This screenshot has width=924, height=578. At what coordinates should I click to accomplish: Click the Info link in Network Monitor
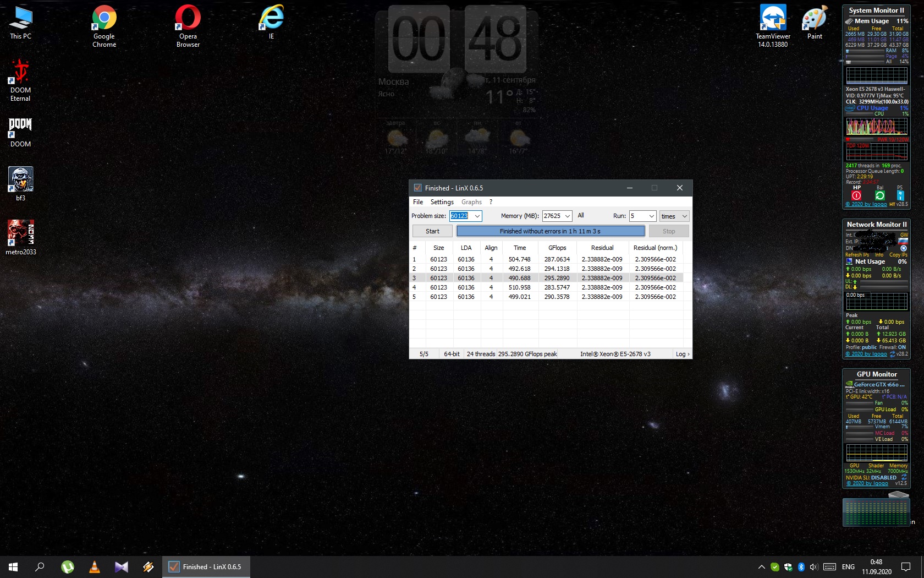(x=879, y=255)
